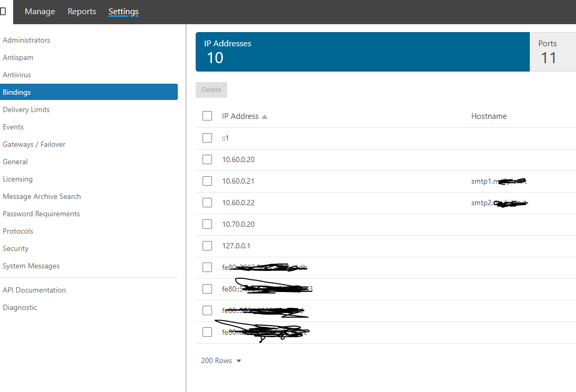Click the sort arrow beside IP Address
Screen dimensions: 576x392
[x=265, y=117]
